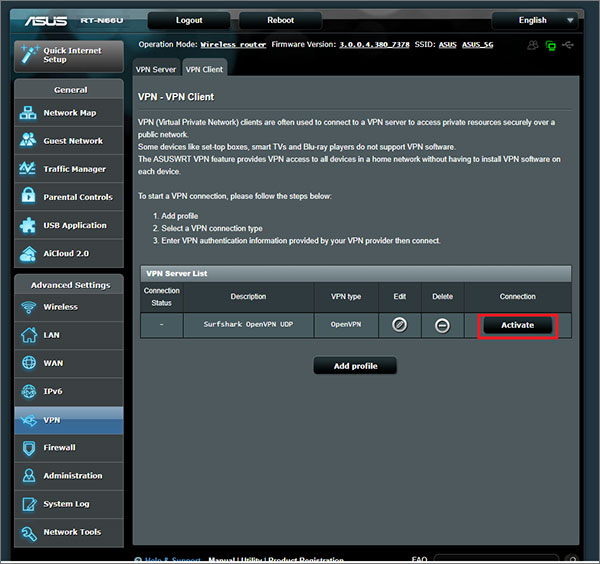Screen dimensions: 600x564
Task: Select the VPN Client tab
Action: pos(204,68)
